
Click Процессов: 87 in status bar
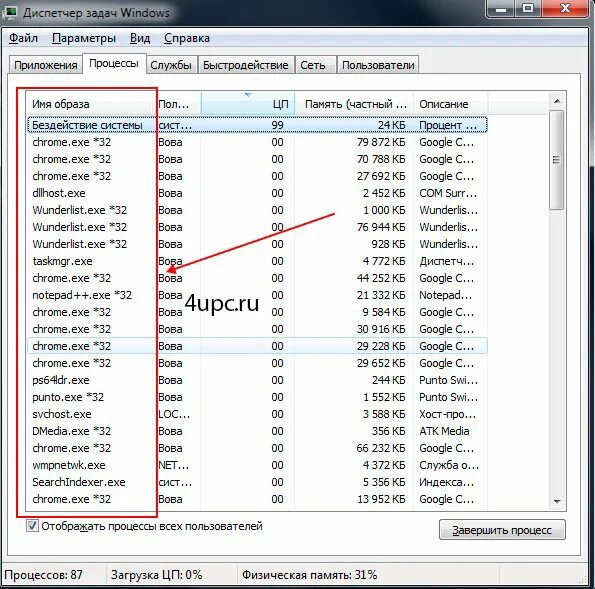click(x=43, y=575)
